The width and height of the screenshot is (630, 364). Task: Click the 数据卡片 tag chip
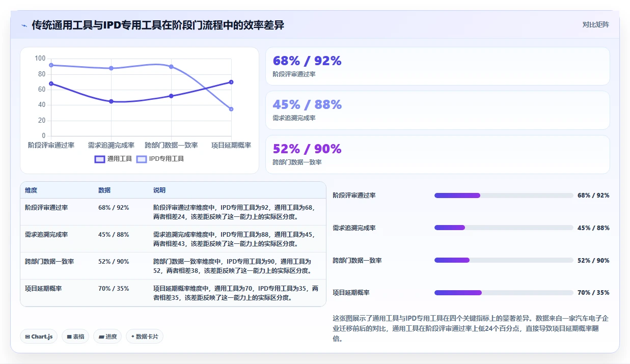[x=145, y=337]
